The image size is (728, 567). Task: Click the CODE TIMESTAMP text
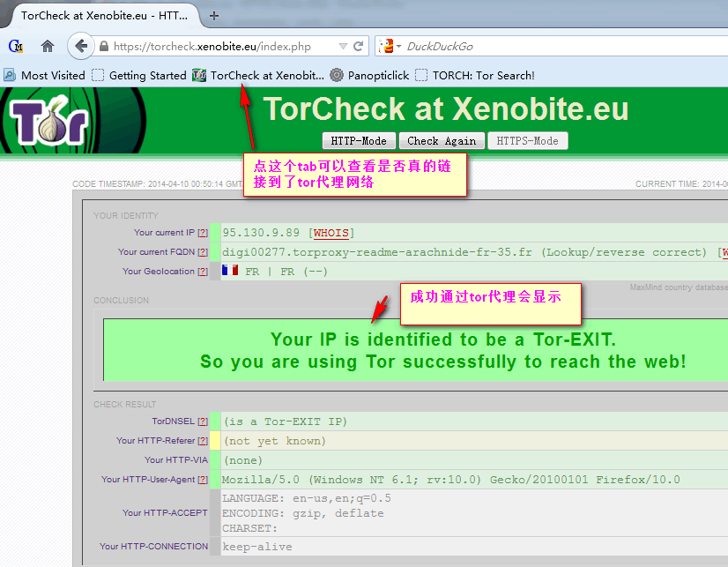[x=158, y=184]
